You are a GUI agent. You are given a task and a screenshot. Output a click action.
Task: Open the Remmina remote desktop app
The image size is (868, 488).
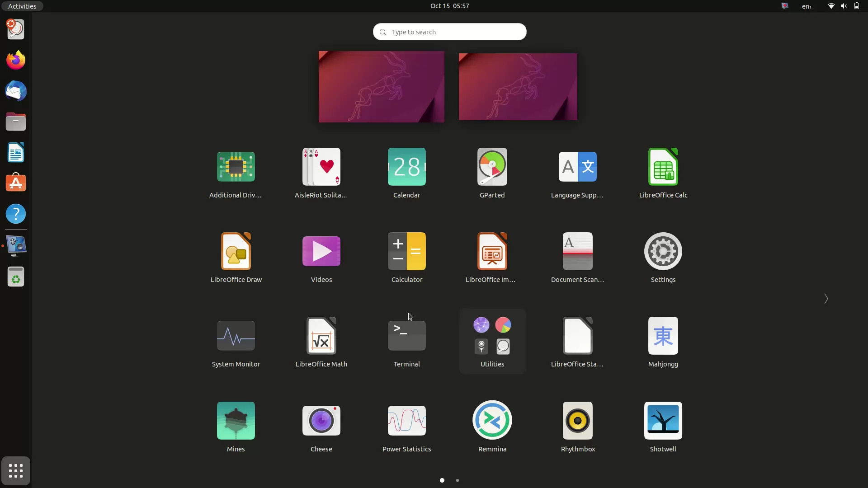pyautogui.click(x=492, y=420)
